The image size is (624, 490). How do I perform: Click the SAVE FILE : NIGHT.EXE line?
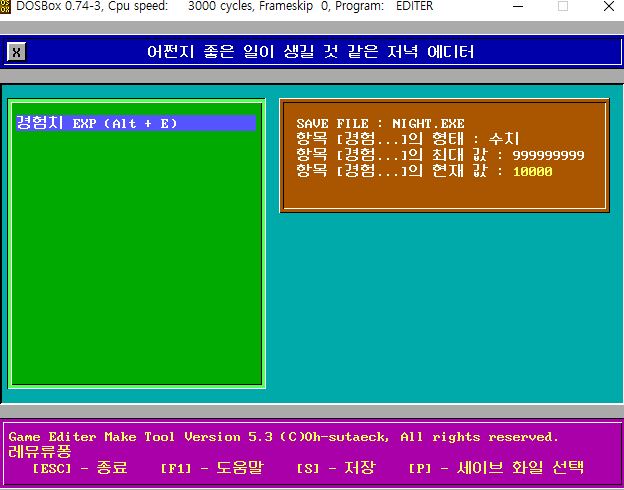380,123
